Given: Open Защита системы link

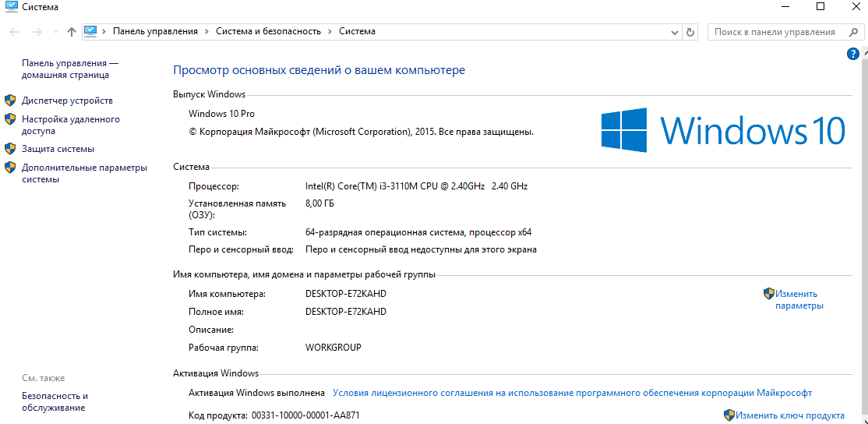Looking at the screenshot, I should coord(58,149).
